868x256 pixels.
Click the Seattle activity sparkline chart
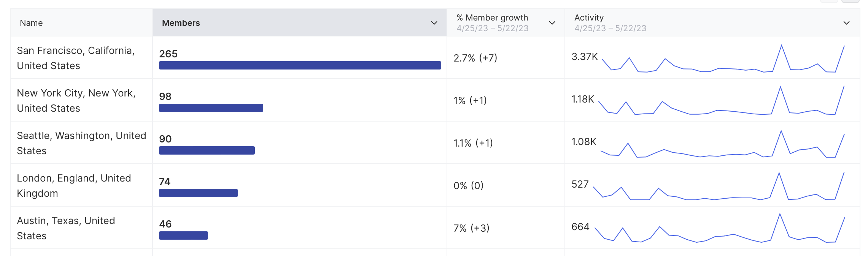coord(722,144)
